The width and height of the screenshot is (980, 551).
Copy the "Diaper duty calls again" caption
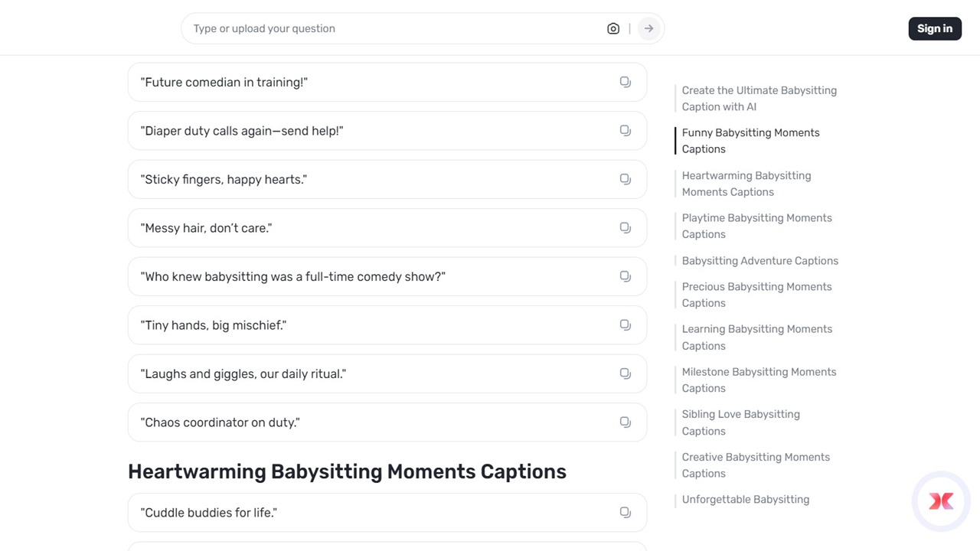(x=625, y=131)
